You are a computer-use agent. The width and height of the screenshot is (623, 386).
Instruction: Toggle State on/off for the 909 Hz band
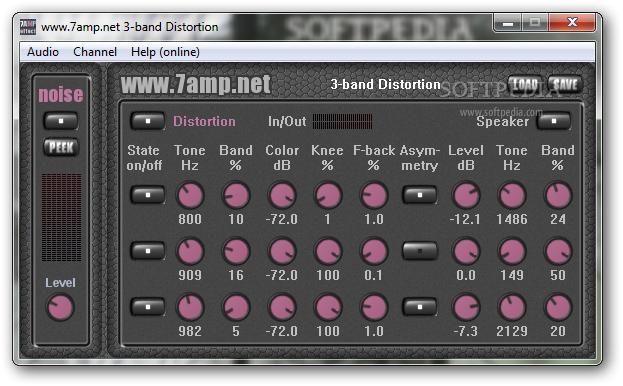148,251
